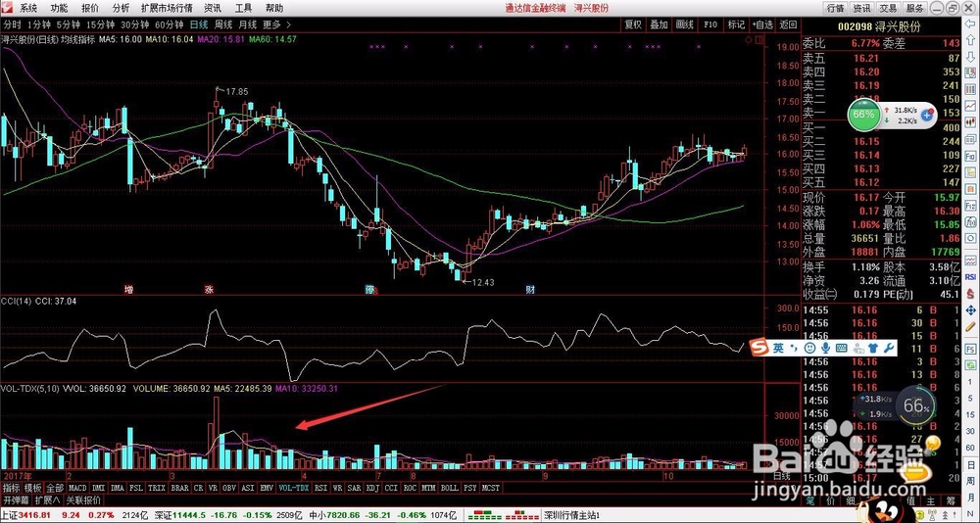Open the 报价 menu
This screenshot has width=980, height=523.
[x=90, y=8]
